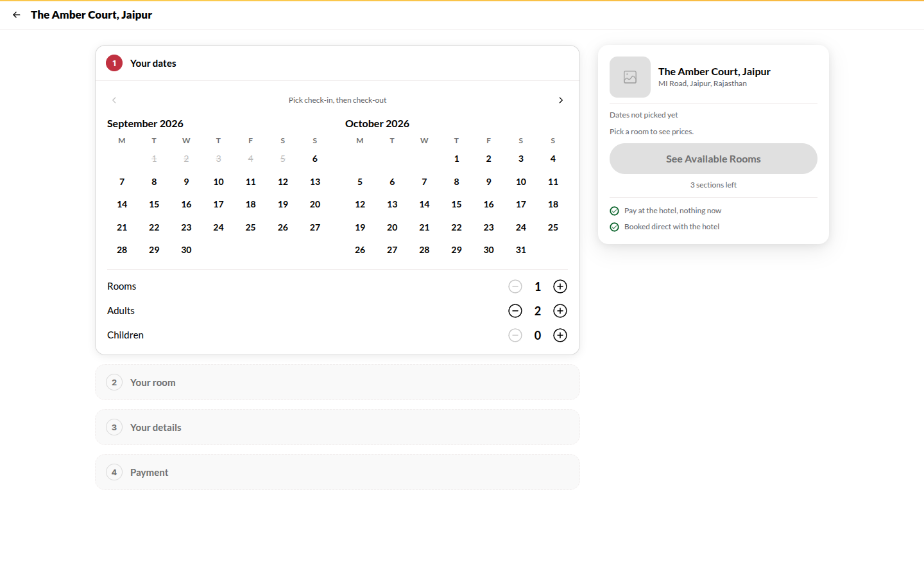Remove one adult

(x=515, y=311)
